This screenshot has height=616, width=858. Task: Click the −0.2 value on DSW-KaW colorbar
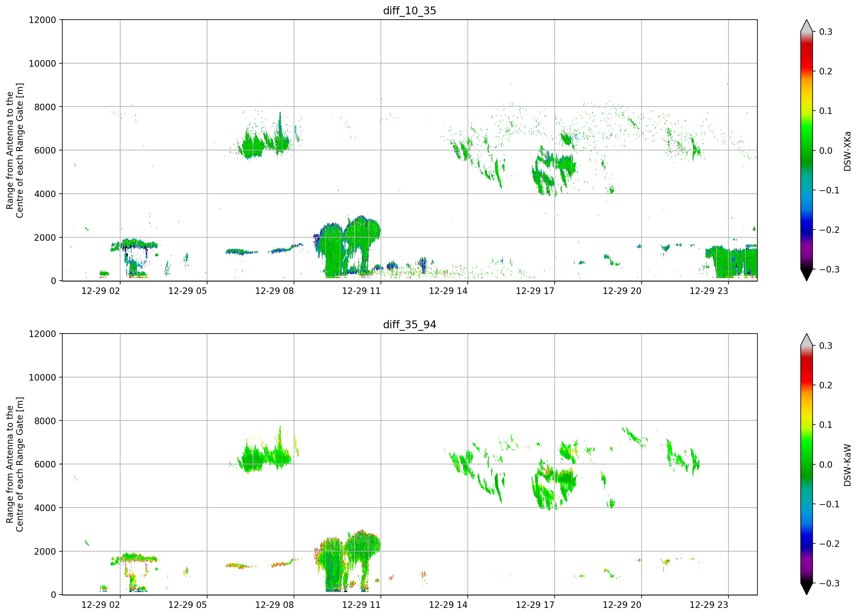click(x=829, y=544)
